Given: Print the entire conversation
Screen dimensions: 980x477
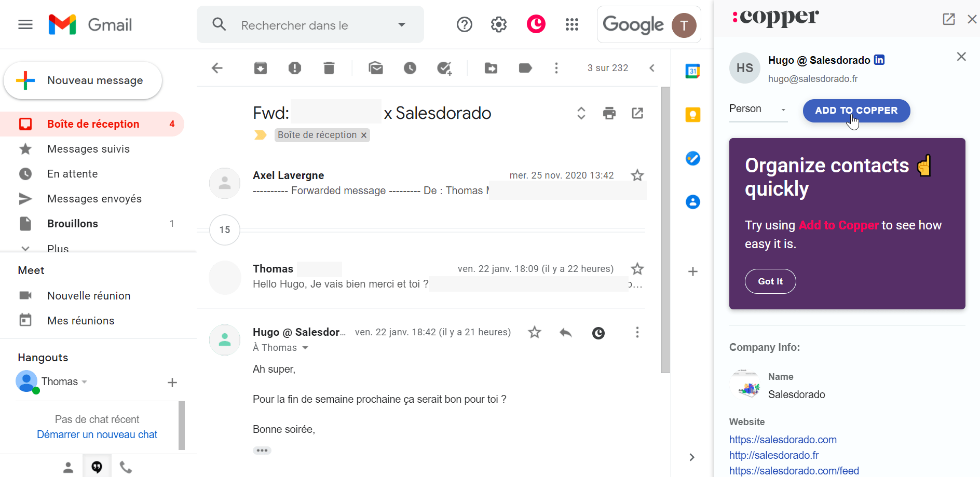Looking at the screenshot, I should coord(609,113).
